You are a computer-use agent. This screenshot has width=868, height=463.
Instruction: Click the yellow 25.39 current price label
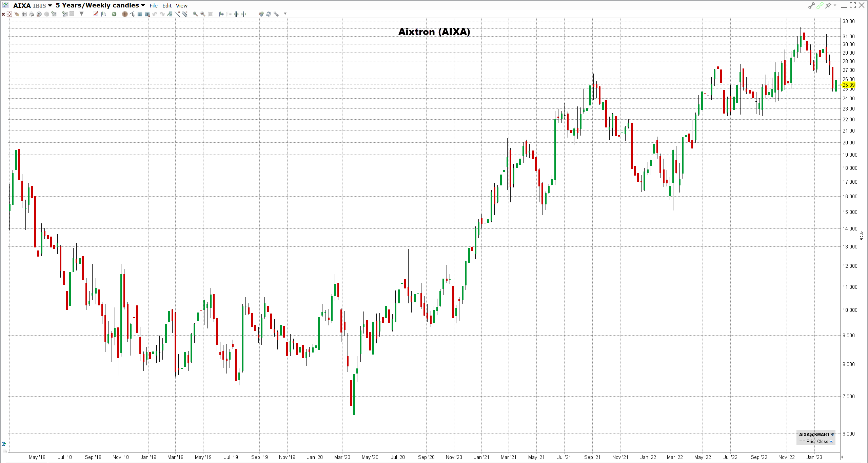pyautogui.click(x=848, y=85)
